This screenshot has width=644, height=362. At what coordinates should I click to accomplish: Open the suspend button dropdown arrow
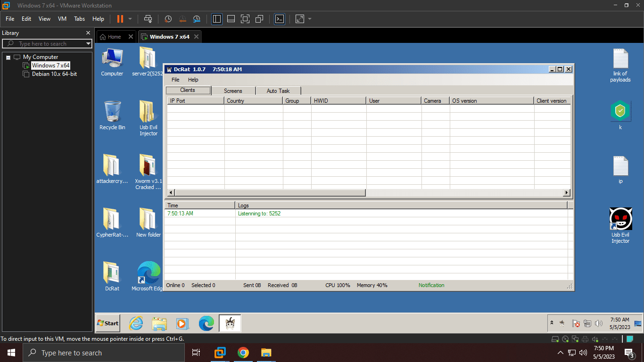click(x=129, y=19)
